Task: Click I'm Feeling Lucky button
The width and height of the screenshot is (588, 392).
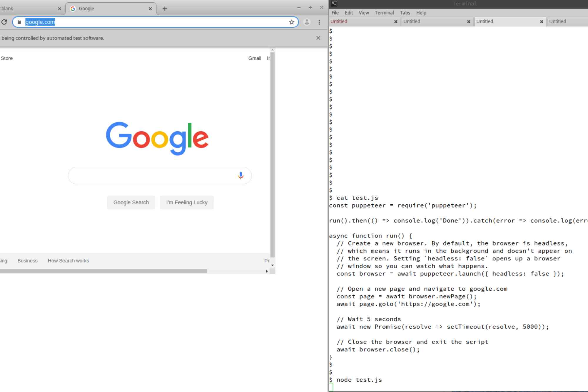Action: click(187, 202)
